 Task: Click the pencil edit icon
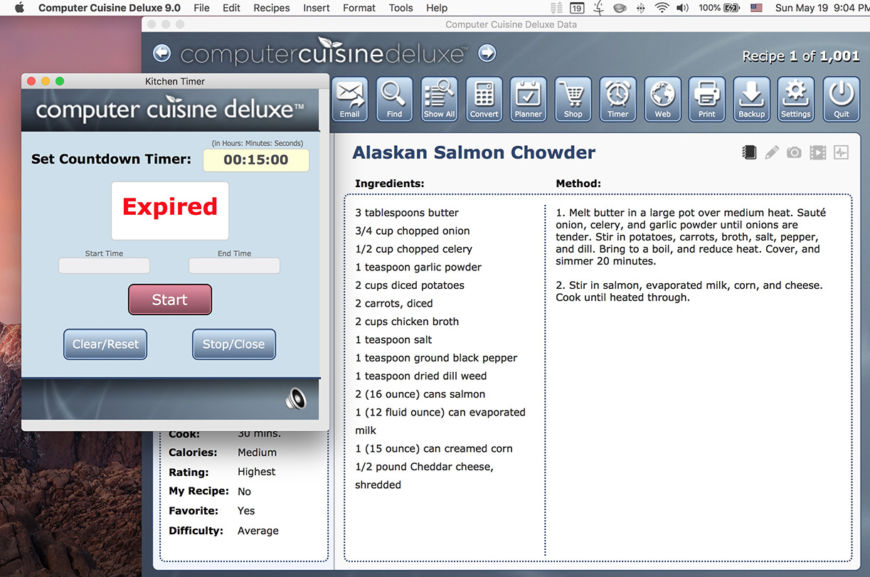(x=772, y=152)
